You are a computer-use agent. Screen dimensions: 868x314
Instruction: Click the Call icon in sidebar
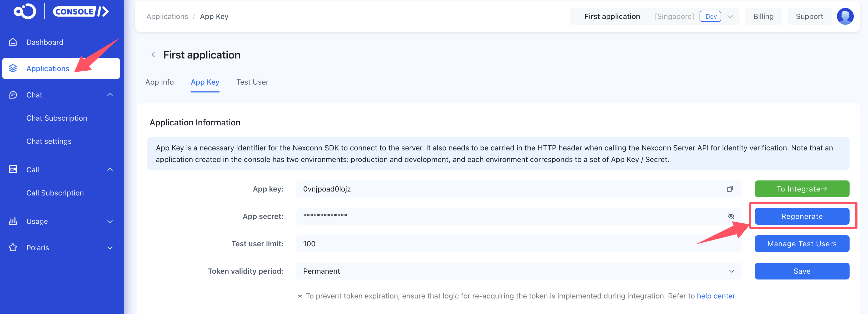pyautogui.click(x=13, y=169)
